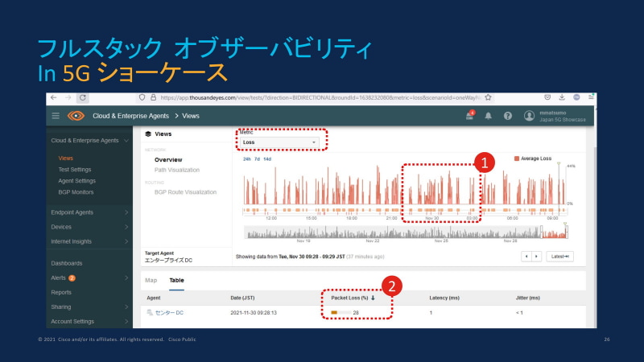Click the selected-time marker on loss chart
The width and height of the screenshot is (644, 362).
click(x=559, y=164)
